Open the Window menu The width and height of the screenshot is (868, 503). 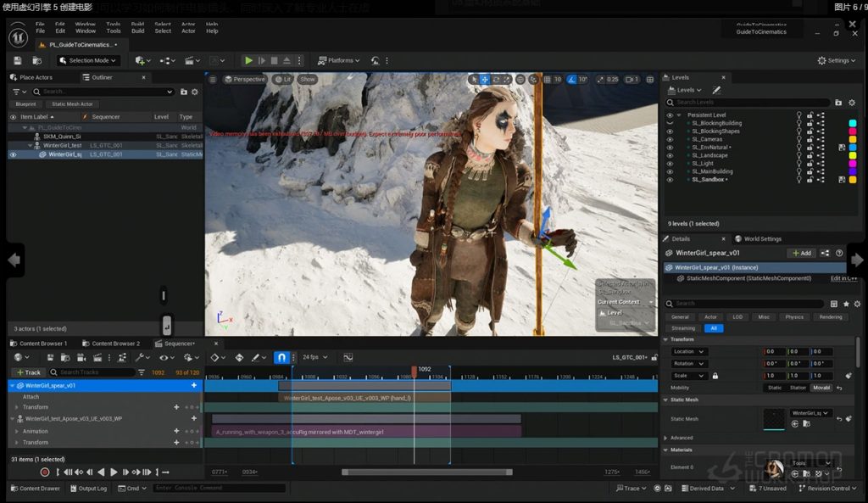pos(86,31)
